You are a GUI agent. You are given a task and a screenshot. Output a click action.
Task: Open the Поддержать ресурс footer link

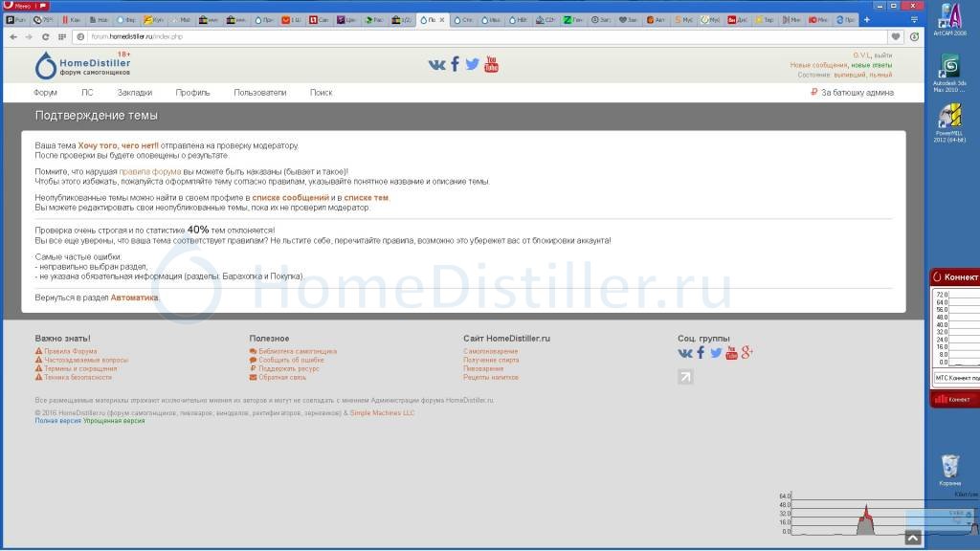click(289, 368)
